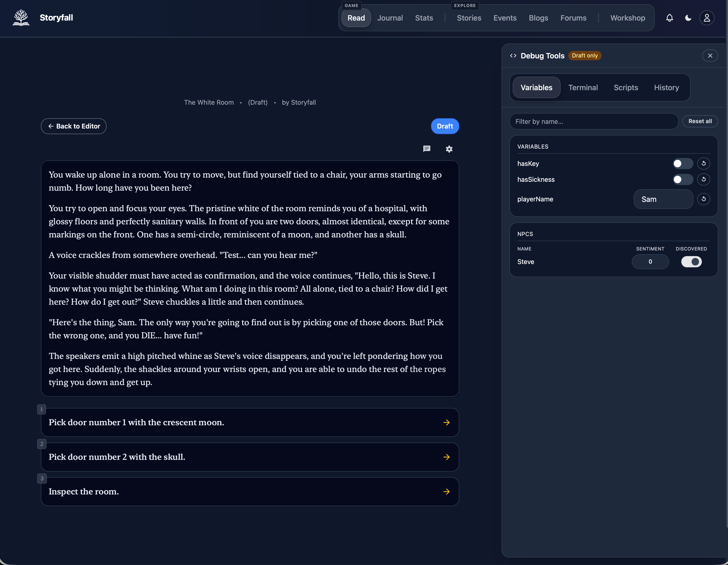Close the Debug Tools panel
The image size is (728, 565).
coord(710,56)
